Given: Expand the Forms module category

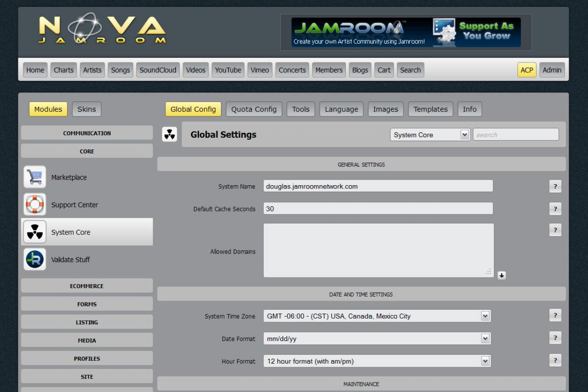Looking at the screenshot, I should pyautogui.click(x=87, y=304).
